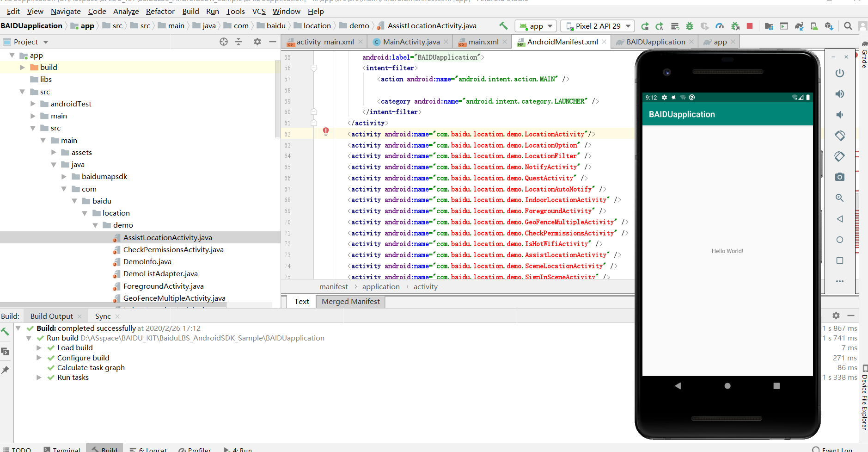868x452 pixels.
Task: Expand the baidumapsdk folder
Action: [64, 177]
